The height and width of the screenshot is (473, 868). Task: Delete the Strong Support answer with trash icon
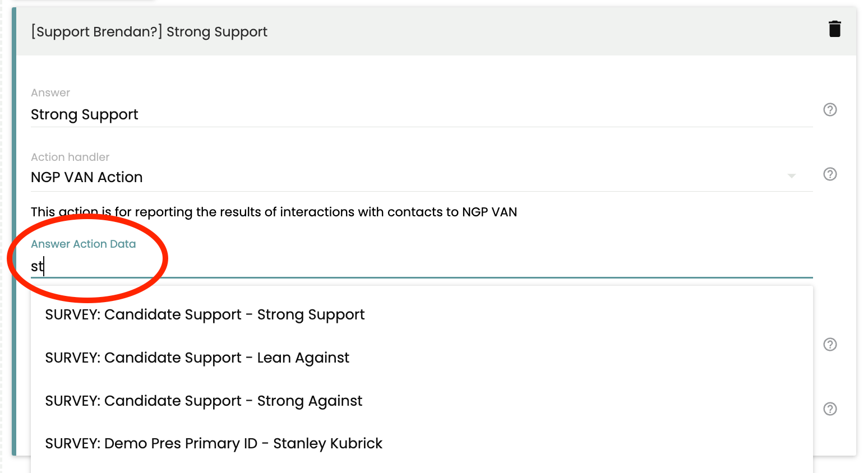834,29
